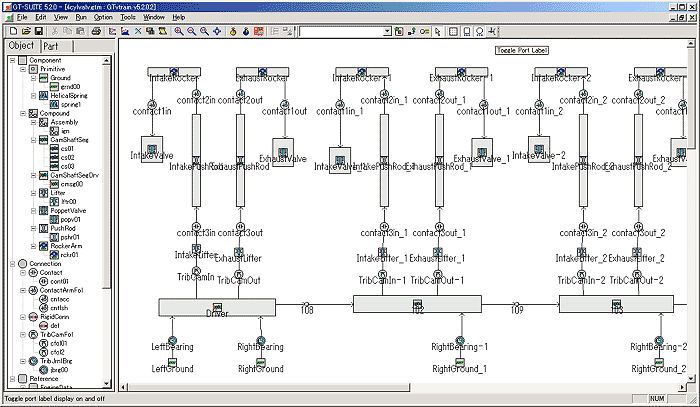Collapse the TribCamFol tree node
The height and width of the screenshot is (407, 700).
pos(23,334)
